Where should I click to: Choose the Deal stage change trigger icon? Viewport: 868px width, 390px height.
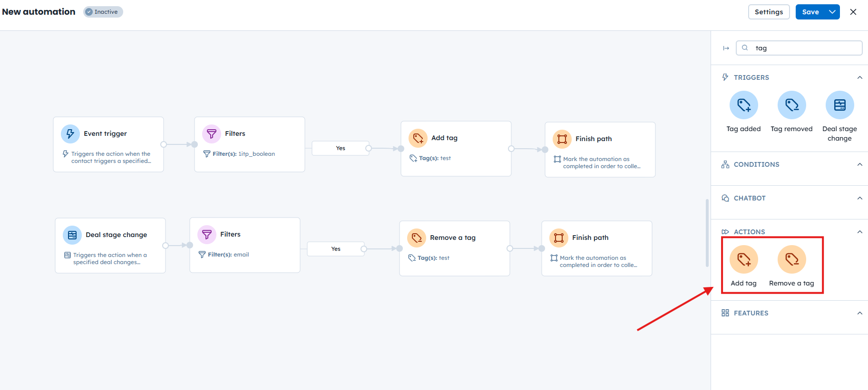pos(839,105)
